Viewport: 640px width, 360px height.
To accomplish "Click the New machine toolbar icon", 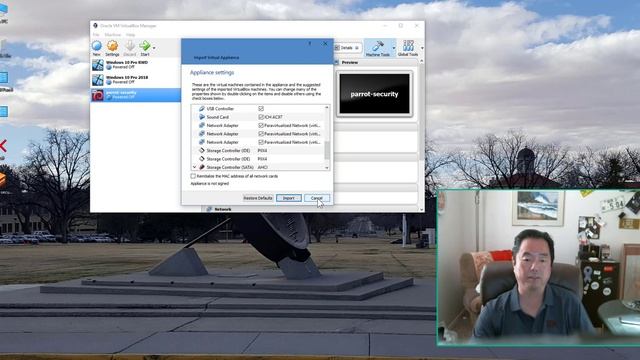I will [x=97, y=46].
